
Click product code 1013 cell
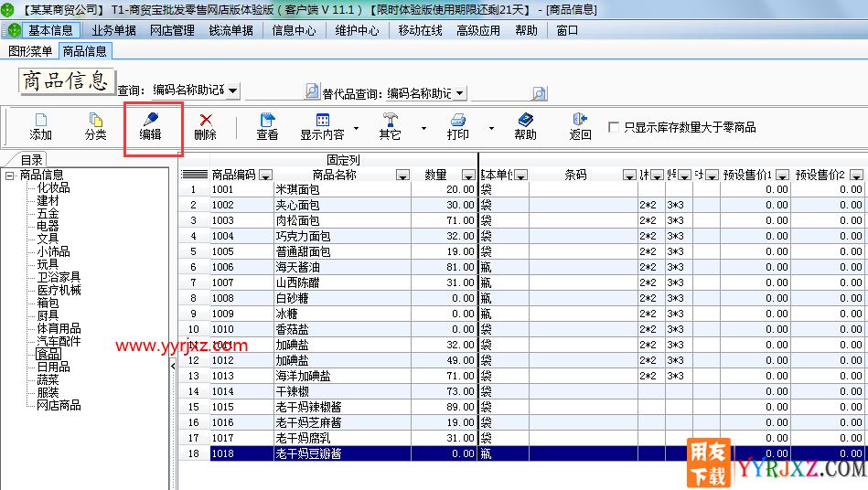point(241,376)
